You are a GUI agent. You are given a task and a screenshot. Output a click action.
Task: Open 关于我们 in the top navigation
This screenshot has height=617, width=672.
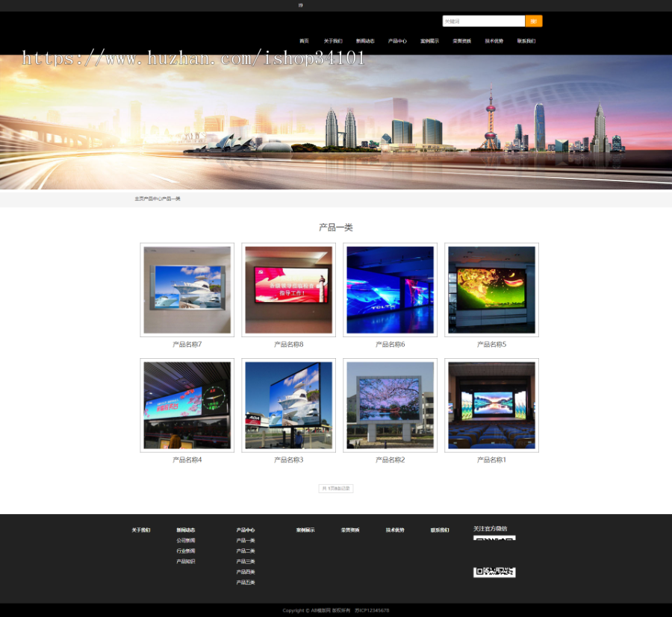click(333, 41)
